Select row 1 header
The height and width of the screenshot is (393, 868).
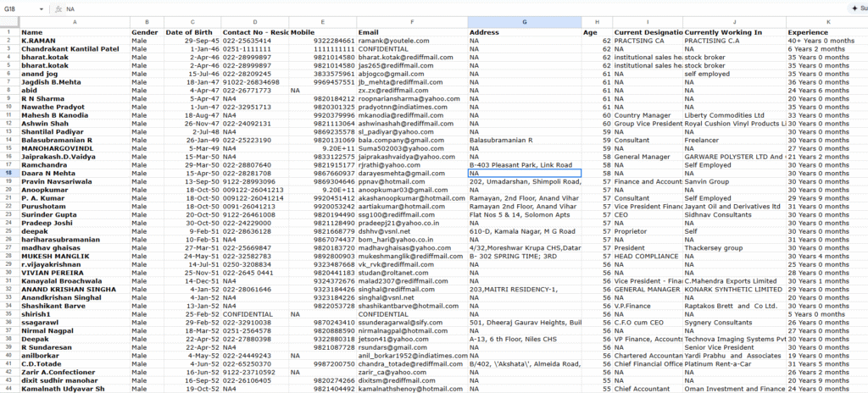(x=9, y=31)
